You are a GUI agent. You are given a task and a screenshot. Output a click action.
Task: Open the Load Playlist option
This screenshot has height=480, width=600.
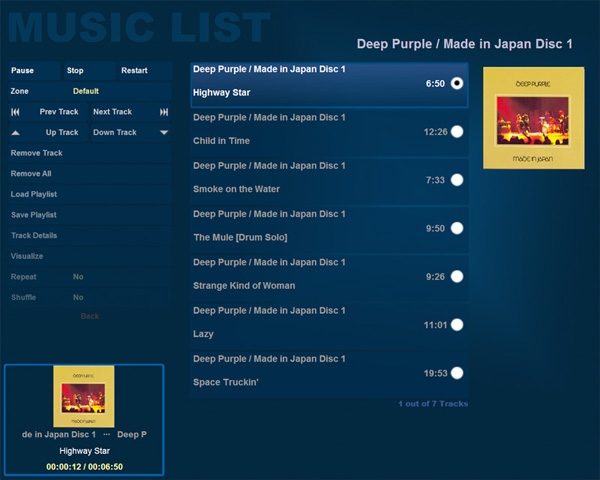pyautogui.click(x=90, y=194)
